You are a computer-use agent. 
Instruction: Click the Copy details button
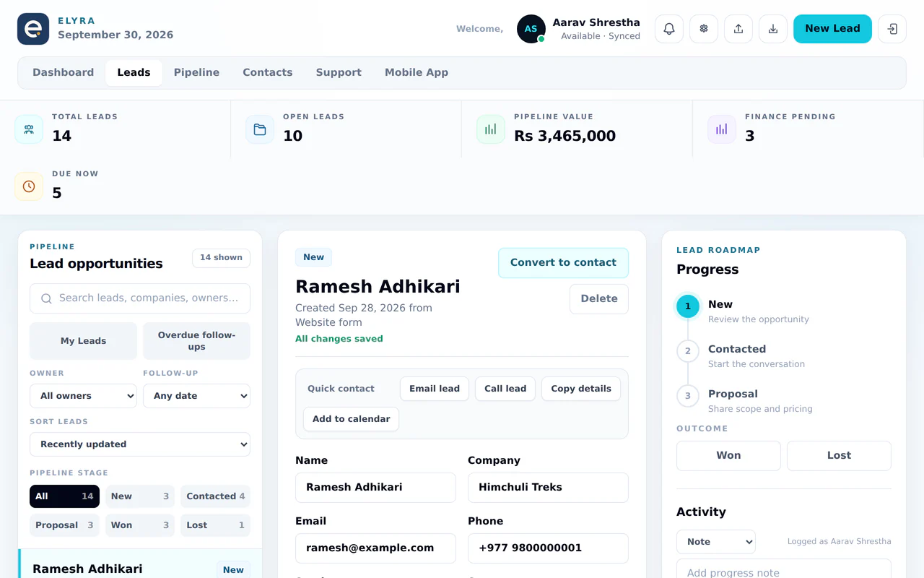coord(581,389)
